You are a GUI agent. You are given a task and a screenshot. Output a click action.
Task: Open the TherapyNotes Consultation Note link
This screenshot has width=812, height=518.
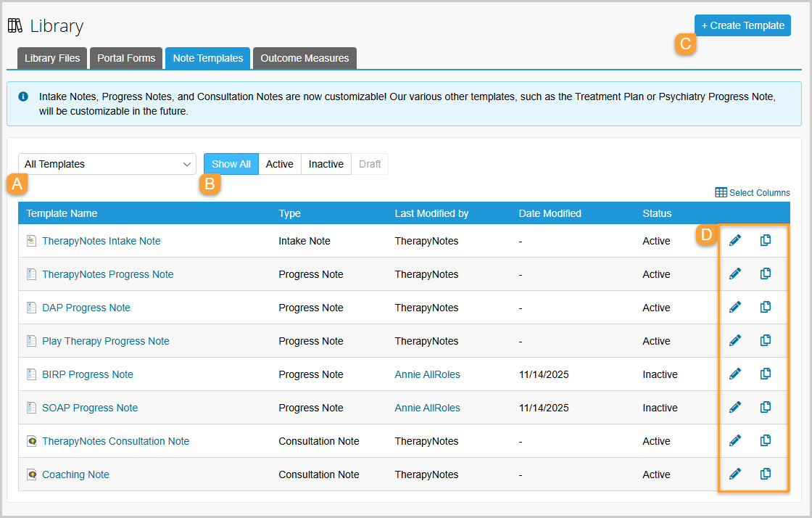tap(115, 441)
